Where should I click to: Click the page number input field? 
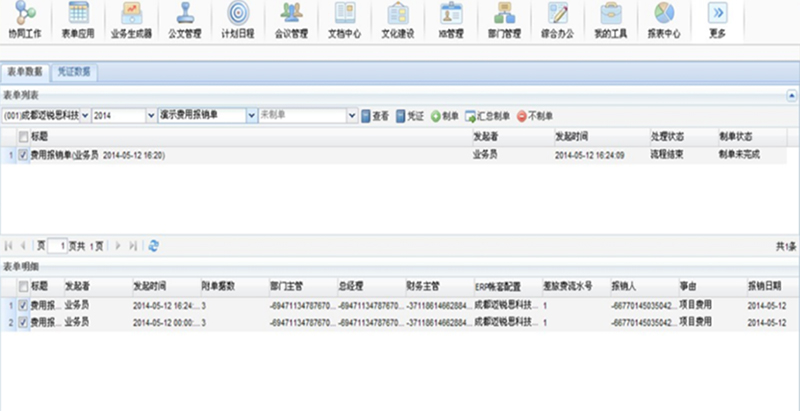pos(57,245)
